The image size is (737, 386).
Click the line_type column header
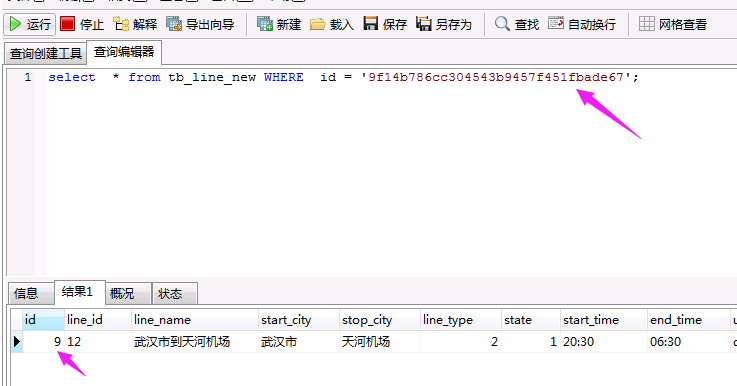pyautogui.click(x=461, y=320)
